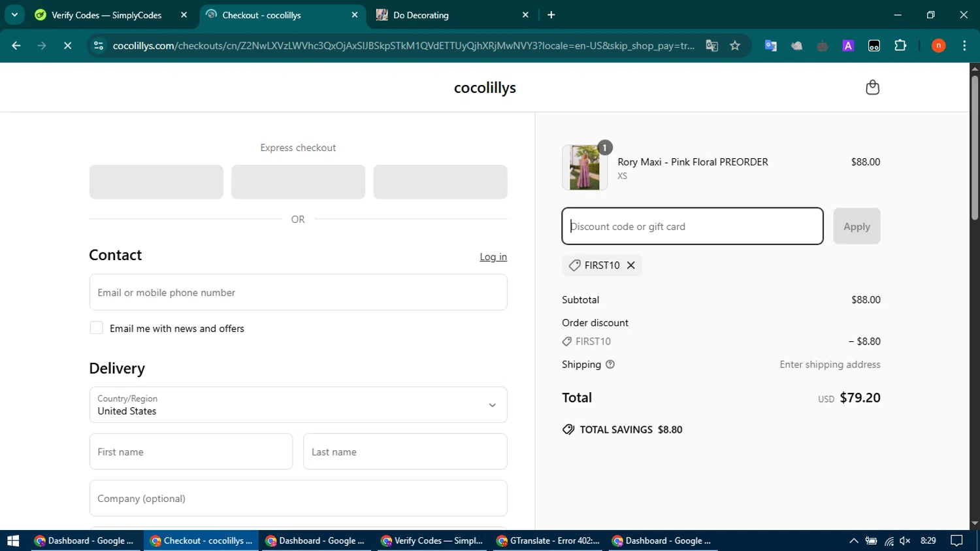Screen dimensions: 980x551
Task: Click the First name field
Action: coord(191,452)
